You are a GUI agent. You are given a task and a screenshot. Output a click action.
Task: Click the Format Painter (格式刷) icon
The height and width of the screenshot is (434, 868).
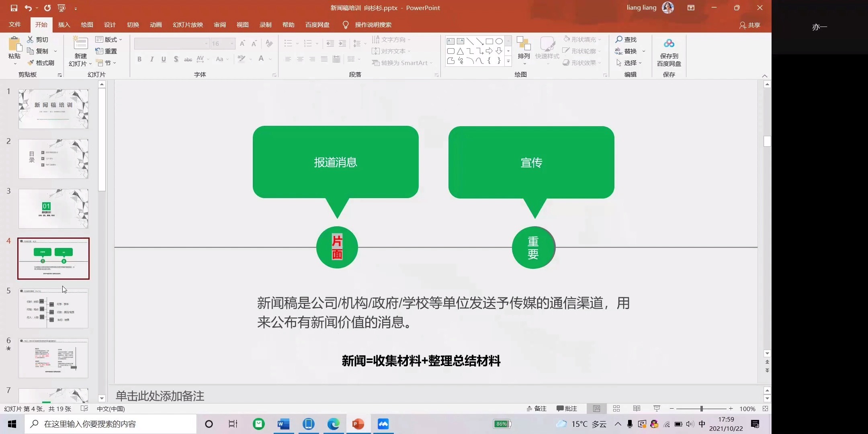tap(30, 63)
